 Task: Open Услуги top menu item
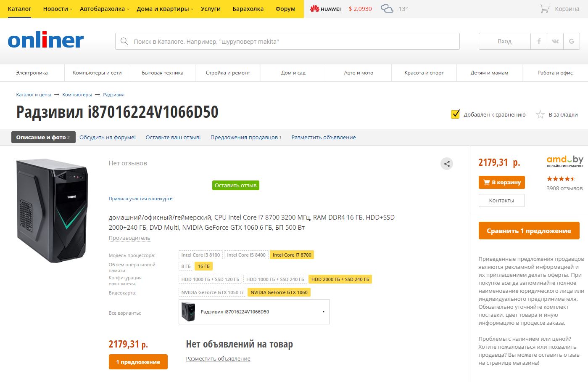[211, 9]
